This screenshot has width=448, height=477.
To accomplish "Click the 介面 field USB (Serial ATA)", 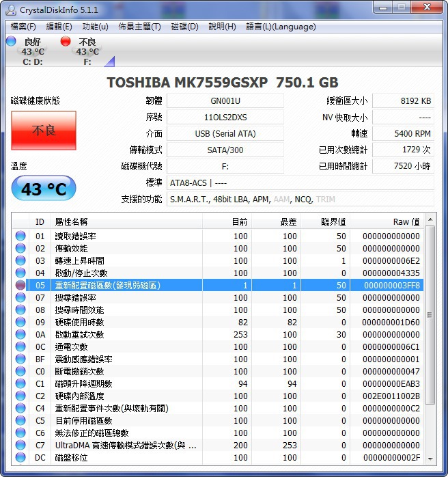I will click(225, 133).
